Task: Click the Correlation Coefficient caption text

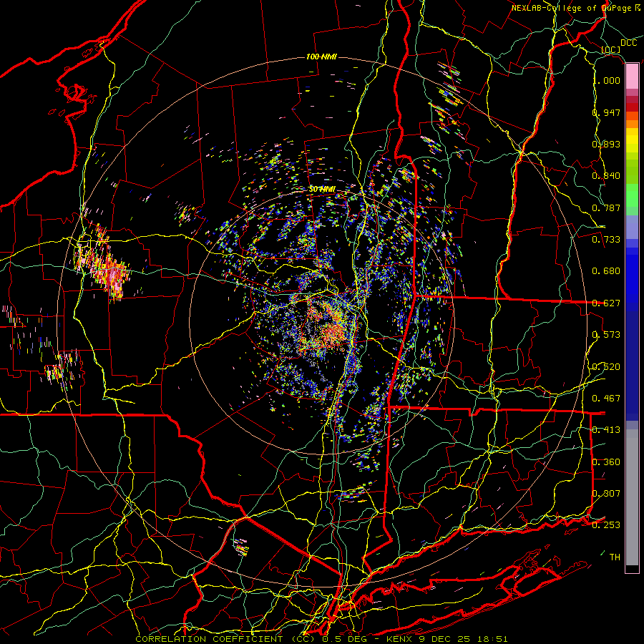Action: click(x=225, y=639)
